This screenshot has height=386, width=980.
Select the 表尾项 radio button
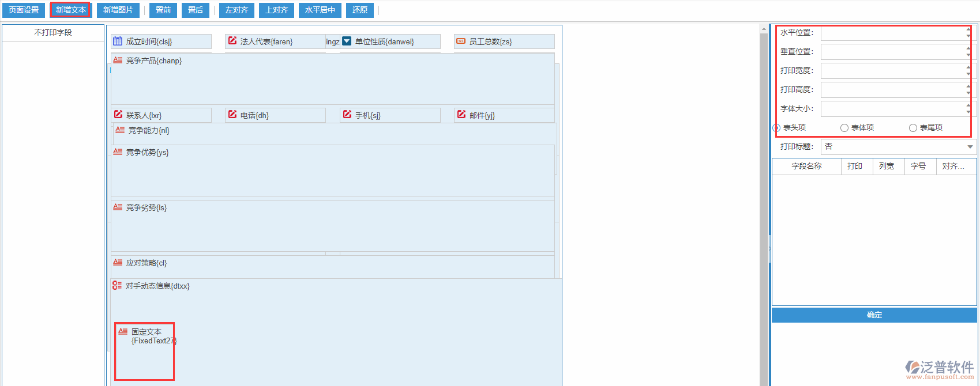[913, 128]
